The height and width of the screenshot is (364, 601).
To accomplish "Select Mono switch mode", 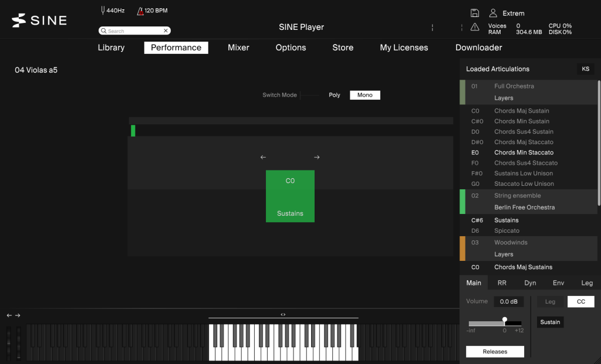I will click(365, 95).
